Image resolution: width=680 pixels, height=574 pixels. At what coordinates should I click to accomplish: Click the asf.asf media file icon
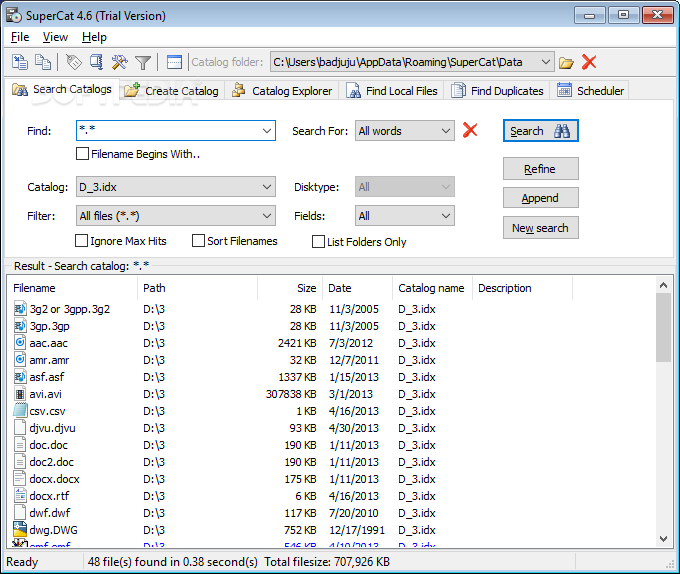pyautogui.click(x=20, y=377)
